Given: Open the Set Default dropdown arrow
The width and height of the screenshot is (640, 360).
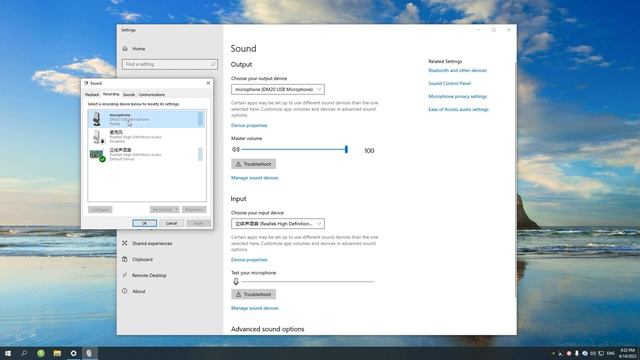Looking at the screenshot, I should pos(176,209).
